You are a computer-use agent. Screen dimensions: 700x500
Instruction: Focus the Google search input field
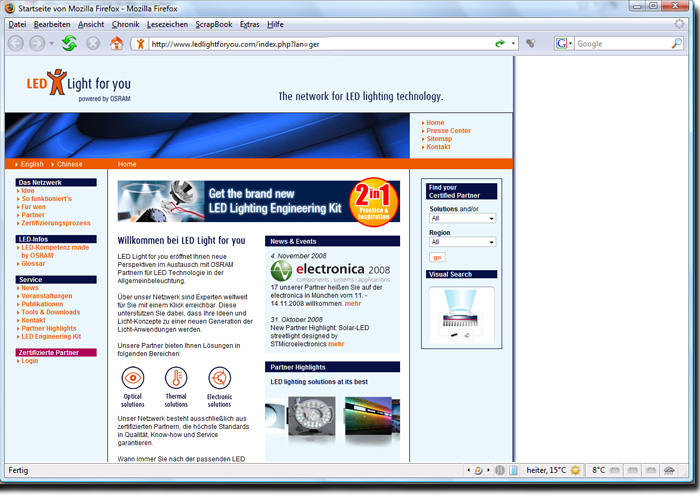click(x=623, y=44)
